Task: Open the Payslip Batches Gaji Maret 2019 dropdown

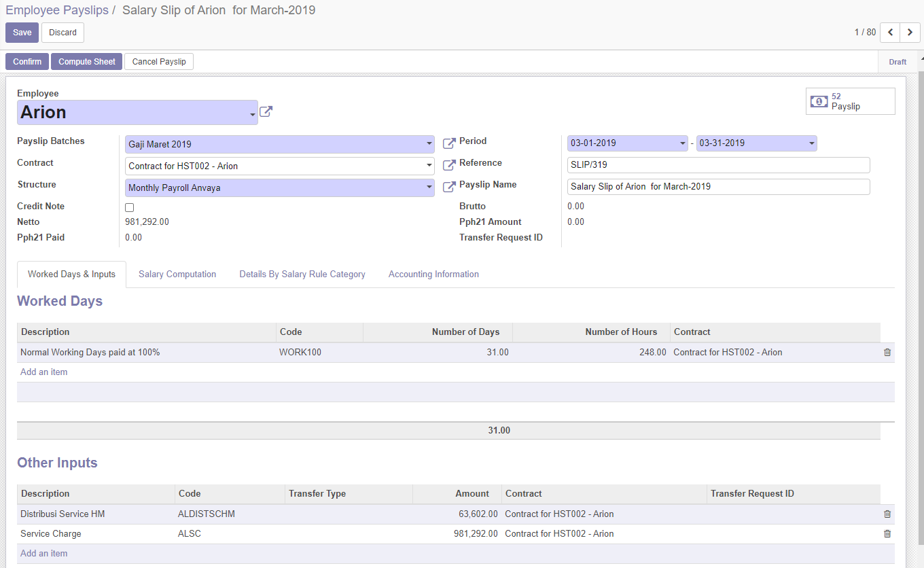Action: 429,143
